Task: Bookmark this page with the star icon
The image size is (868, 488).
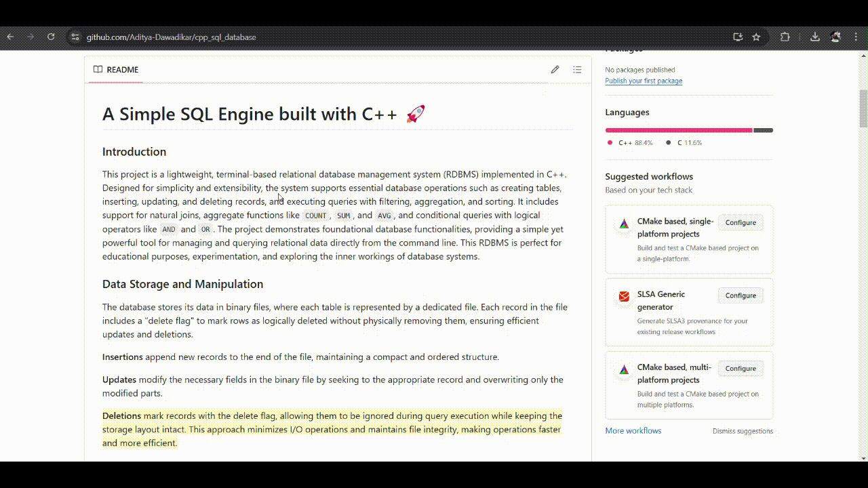Action: coord(756,37)
